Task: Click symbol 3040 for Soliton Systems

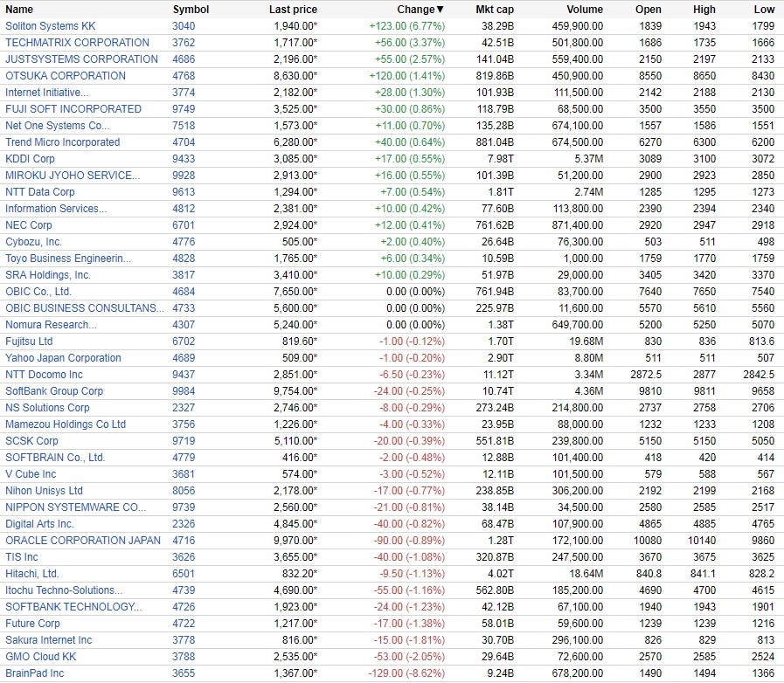Action: (x=184, y=26)
